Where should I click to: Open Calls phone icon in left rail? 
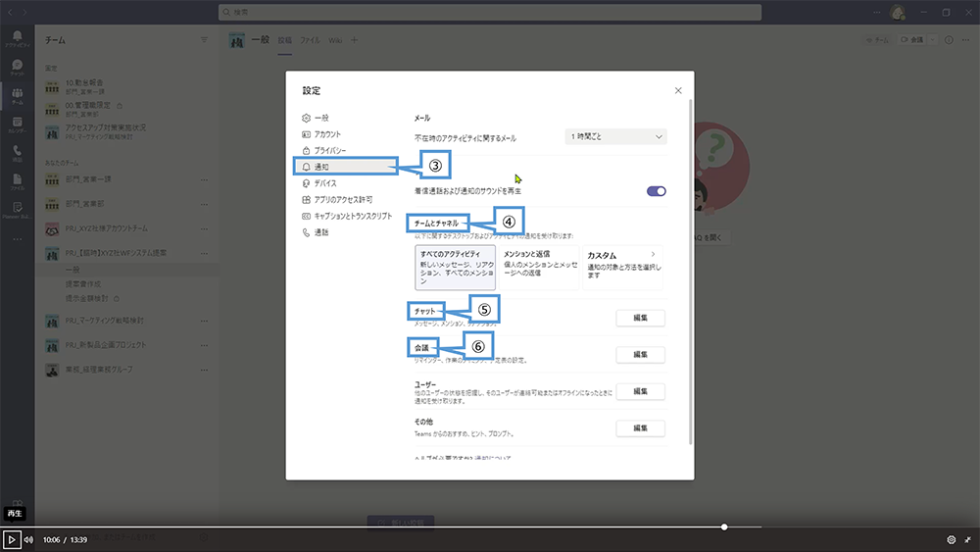pyautogui.click(x=17, y=153)
